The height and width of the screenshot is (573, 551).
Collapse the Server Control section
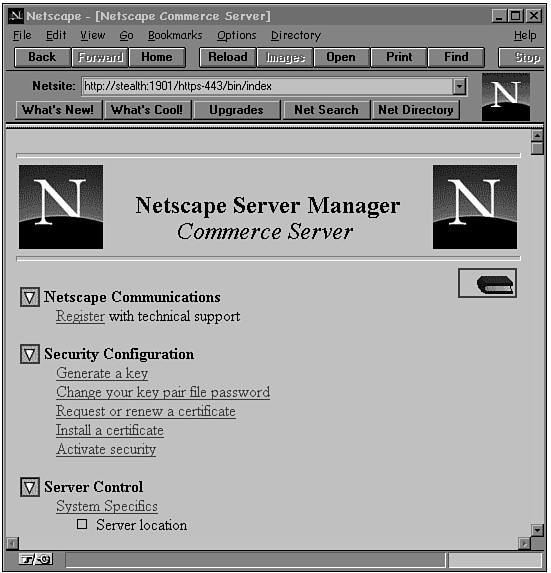click(x=30, y=487)
